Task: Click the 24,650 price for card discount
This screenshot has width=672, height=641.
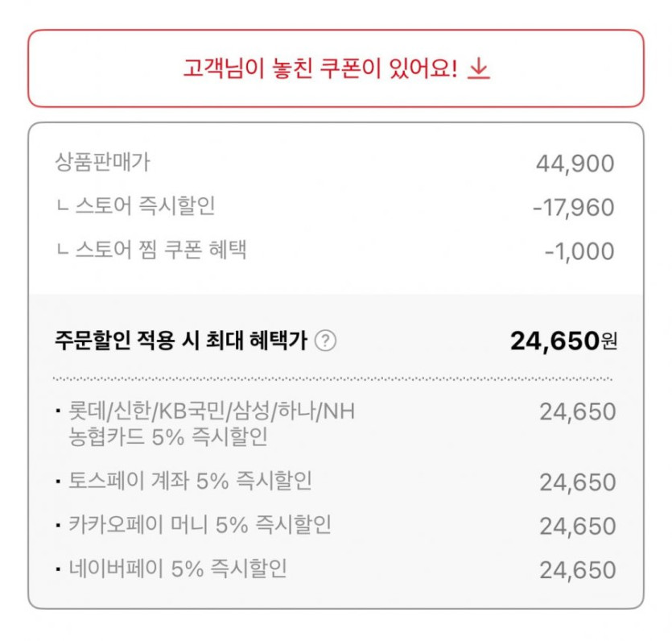Action: click(x=577, y=412)
